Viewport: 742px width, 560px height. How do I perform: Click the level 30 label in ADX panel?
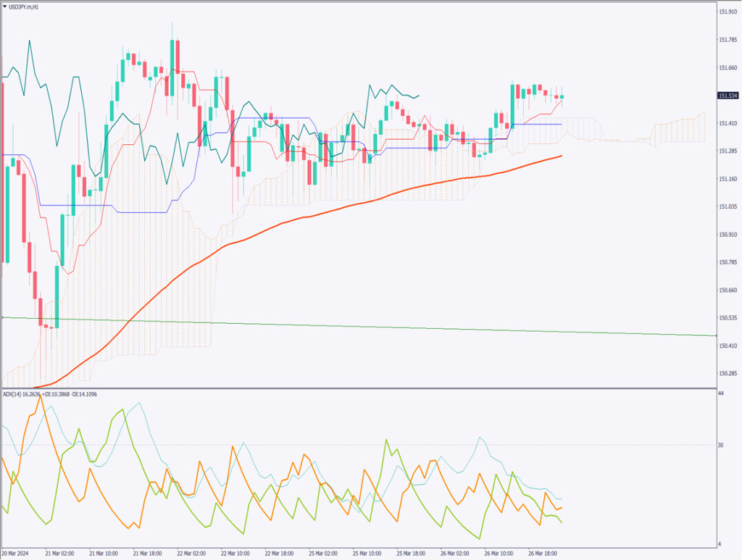click(722, 445)
